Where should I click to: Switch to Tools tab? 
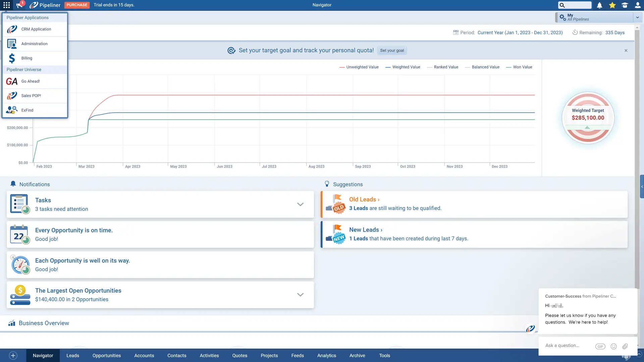(385, 356)
